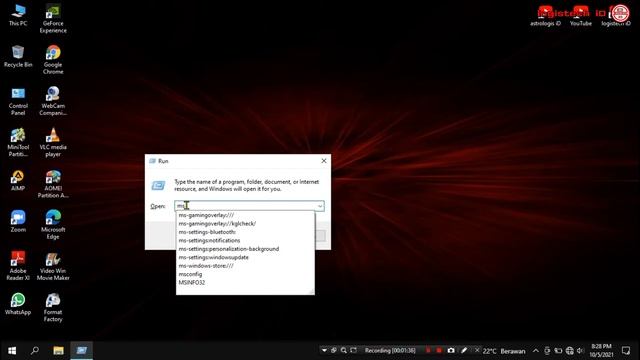Image resolution: width=640 pixels, height=360 pixels.
Task: Open the Action Center notifications icon
Action: click(x=626, y=350)
